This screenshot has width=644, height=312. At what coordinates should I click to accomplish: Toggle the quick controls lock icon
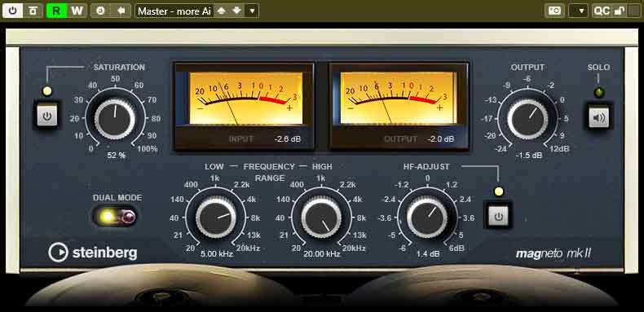619,11
